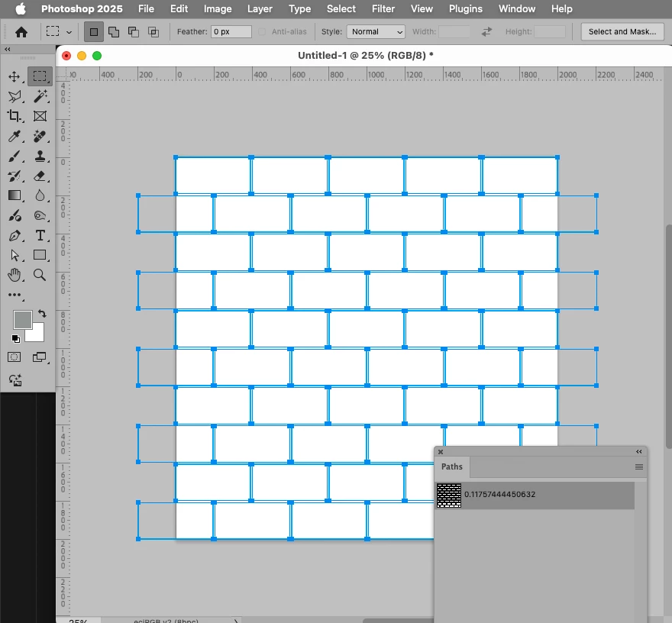
Task: Toggle Quick Mask mode
Action: coord(15,357)
